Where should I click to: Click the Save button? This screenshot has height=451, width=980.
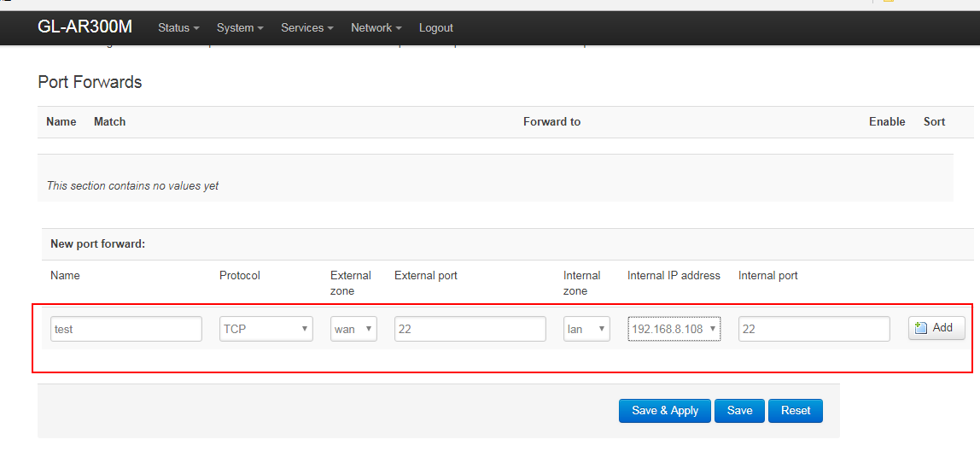pyautogui.click(x=739, y=410)
